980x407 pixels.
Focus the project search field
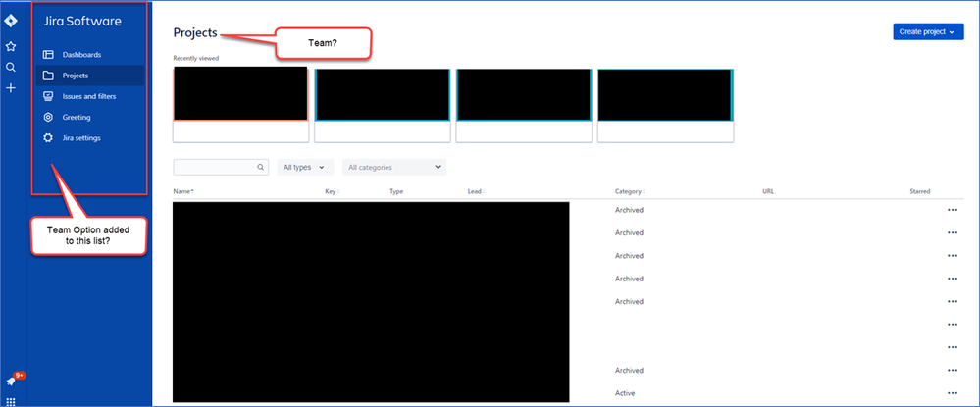tap(221, 167)
